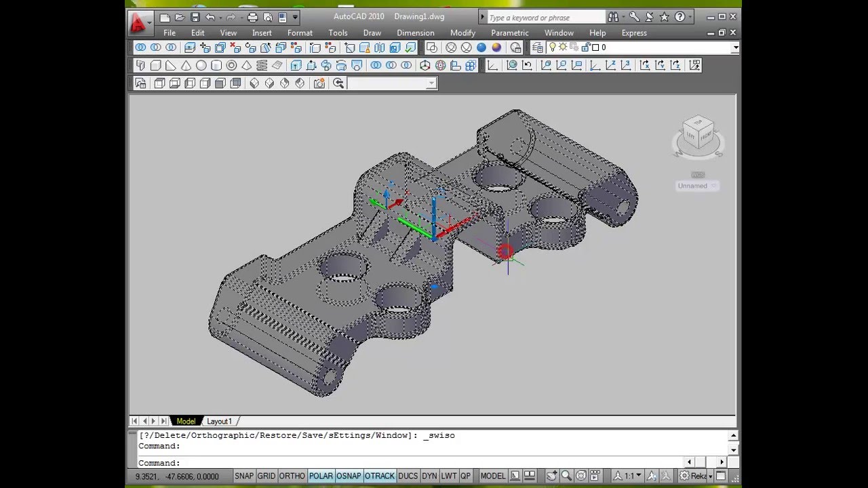Select the Pyramid solid tool
The width and height of the screenshot is (868, 488).
tap(247, 66)
